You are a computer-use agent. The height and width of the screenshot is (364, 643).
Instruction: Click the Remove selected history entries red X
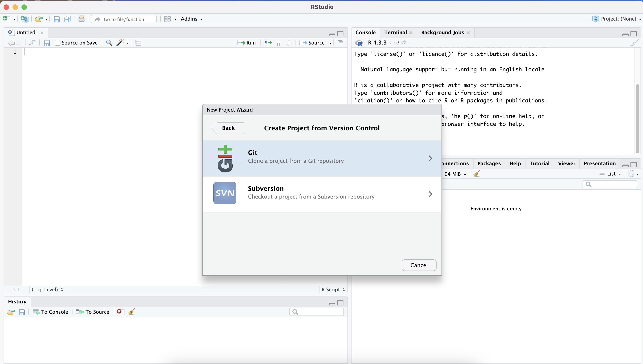pos(119,311)
